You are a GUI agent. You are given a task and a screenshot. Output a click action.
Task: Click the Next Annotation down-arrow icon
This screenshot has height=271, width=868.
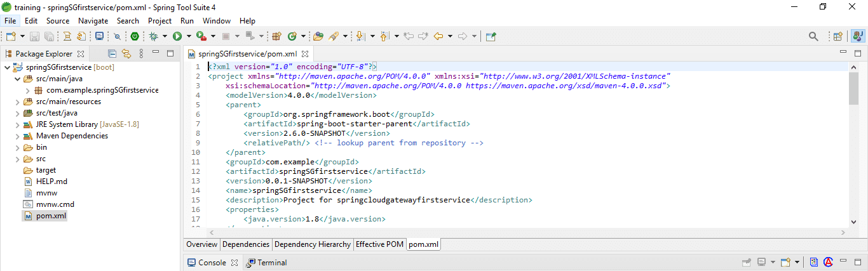click(361, 37)
